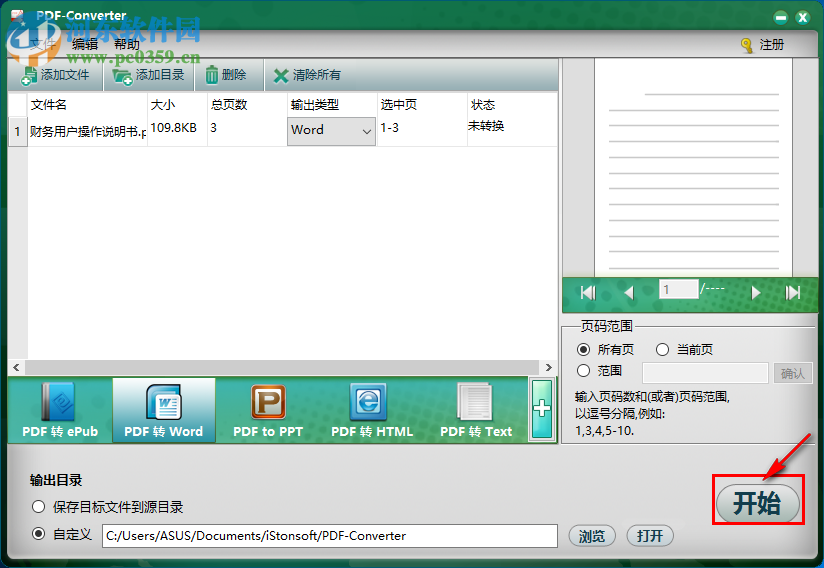Click the PDF page preview thumbnail

[x=693, y=167]
